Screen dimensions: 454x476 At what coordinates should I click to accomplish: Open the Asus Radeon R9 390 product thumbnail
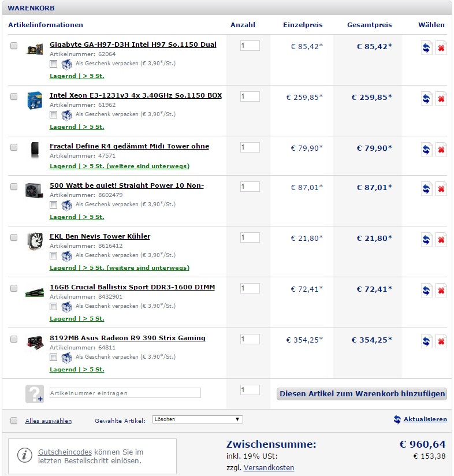coord(35,343)
